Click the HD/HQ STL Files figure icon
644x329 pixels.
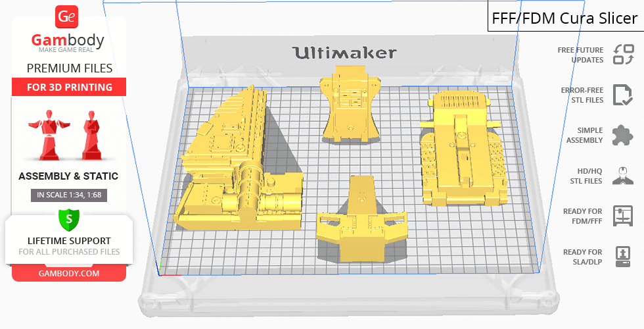tap(622, 176)
